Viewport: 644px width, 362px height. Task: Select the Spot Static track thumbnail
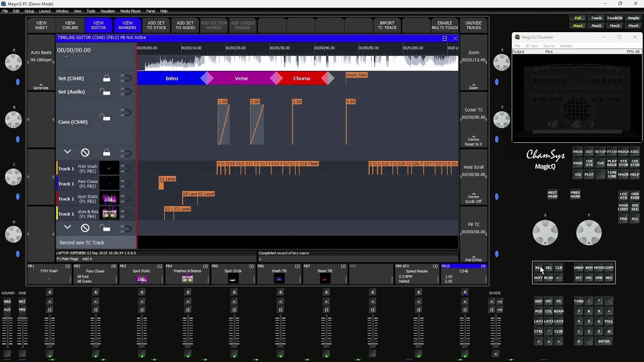(109, 199)
